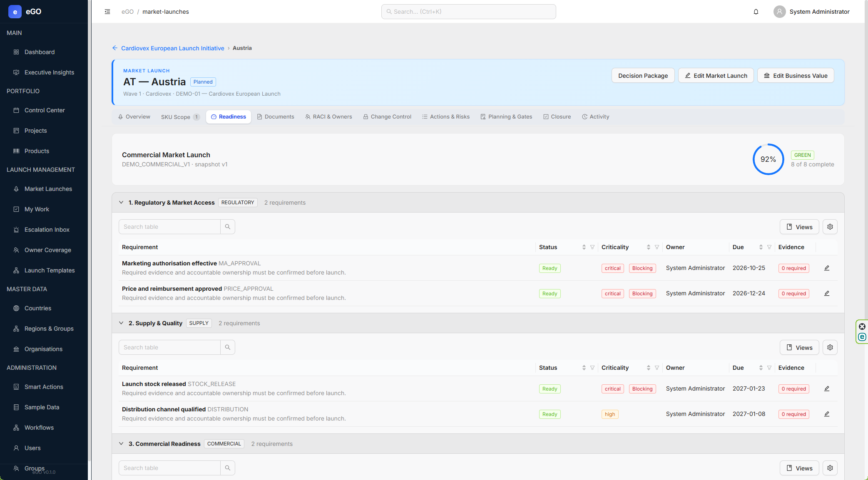Screen dimensions: 868x480
Task: Open the RACI & Owners tab
Action: coord(328,117)
